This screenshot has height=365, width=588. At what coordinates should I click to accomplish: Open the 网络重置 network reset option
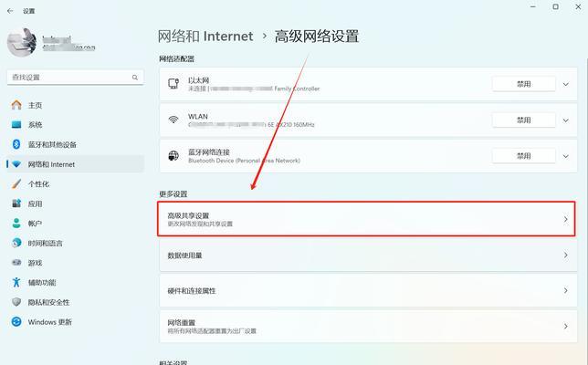click(x=365, y=326)
